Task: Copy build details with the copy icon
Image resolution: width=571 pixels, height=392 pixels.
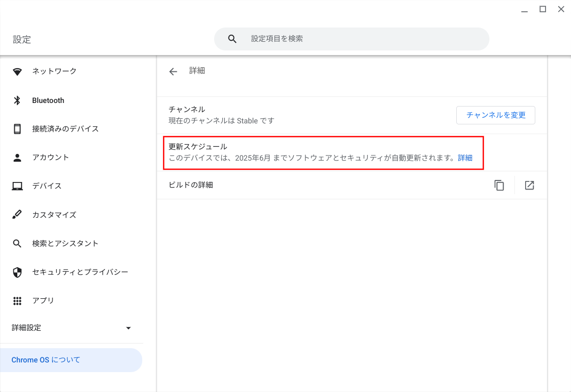Action: point(499,186)
